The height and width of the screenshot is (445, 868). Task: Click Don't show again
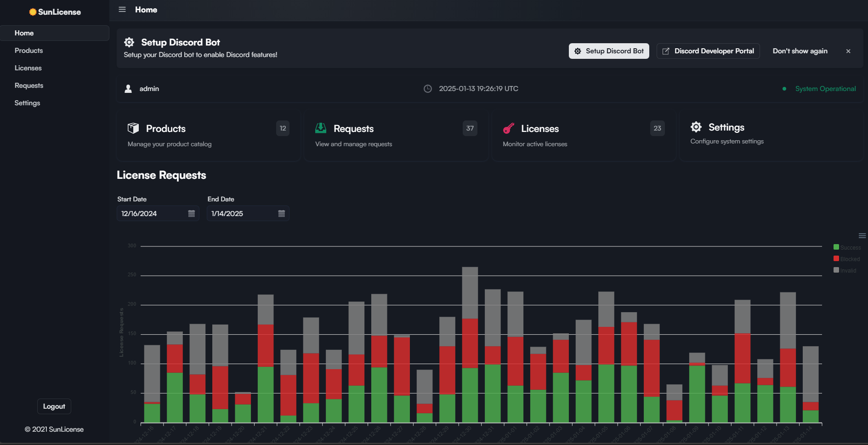[800, 51]
